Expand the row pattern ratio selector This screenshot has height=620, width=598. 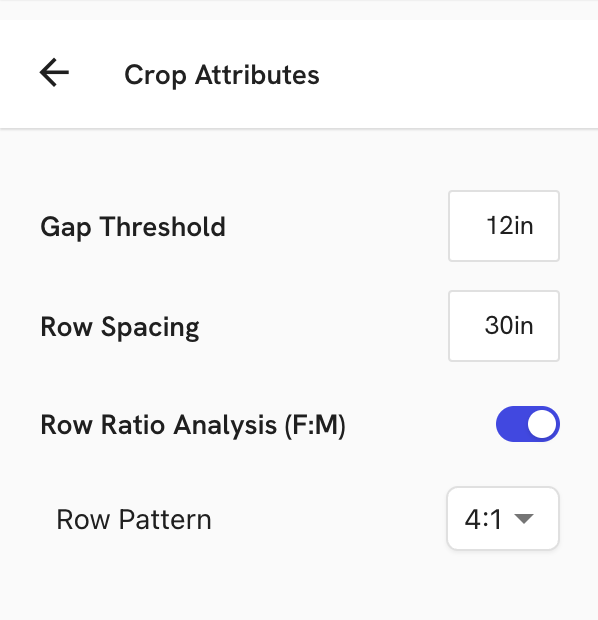[503, 518]
